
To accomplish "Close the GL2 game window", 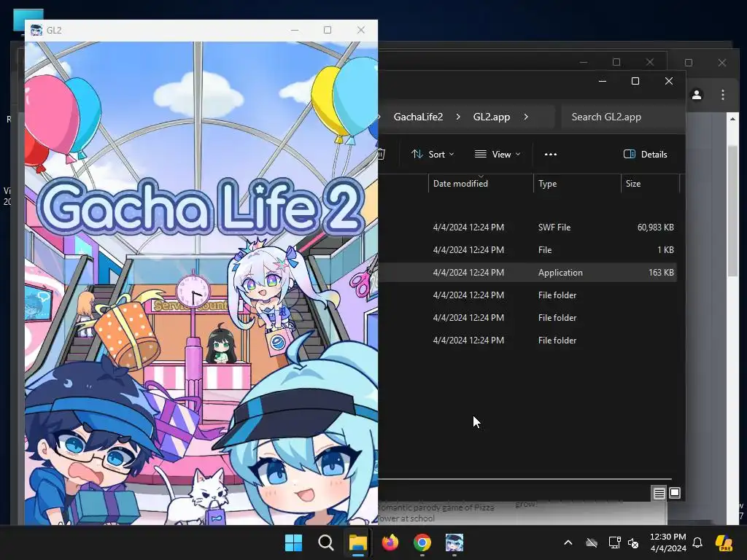I will coord(360,30).
